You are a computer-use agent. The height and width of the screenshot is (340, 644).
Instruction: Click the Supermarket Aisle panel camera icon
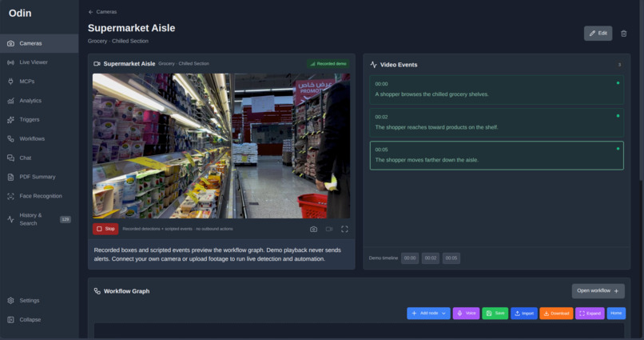pyautogui.click(x=97, y=64)
